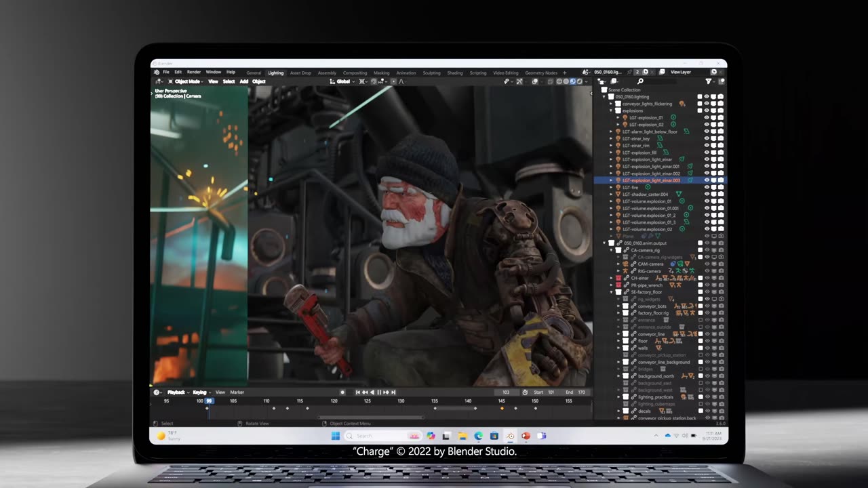This screenshot has width=868, height=488.
Task: Open the viewport View menu
Action: pos(213,81)
